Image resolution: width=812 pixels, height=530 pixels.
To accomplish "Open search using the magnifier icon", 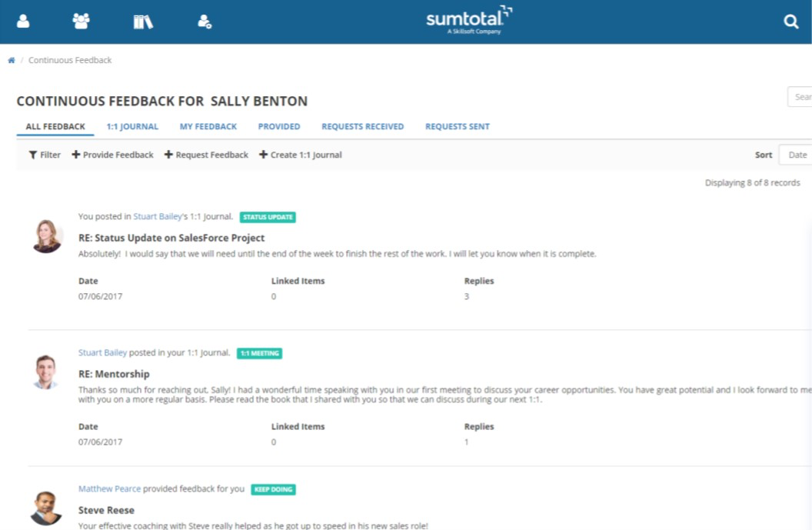I will point(791,22).
